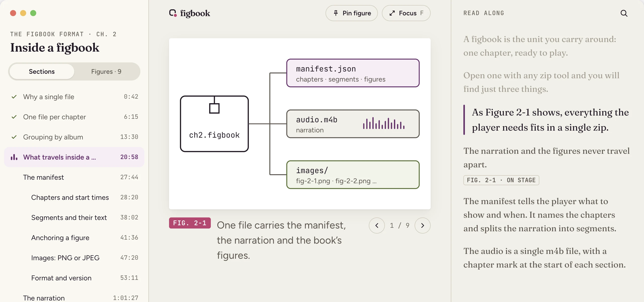
Task: Open Images: PNG or JPEG subsection
Action: pos(74,258)
